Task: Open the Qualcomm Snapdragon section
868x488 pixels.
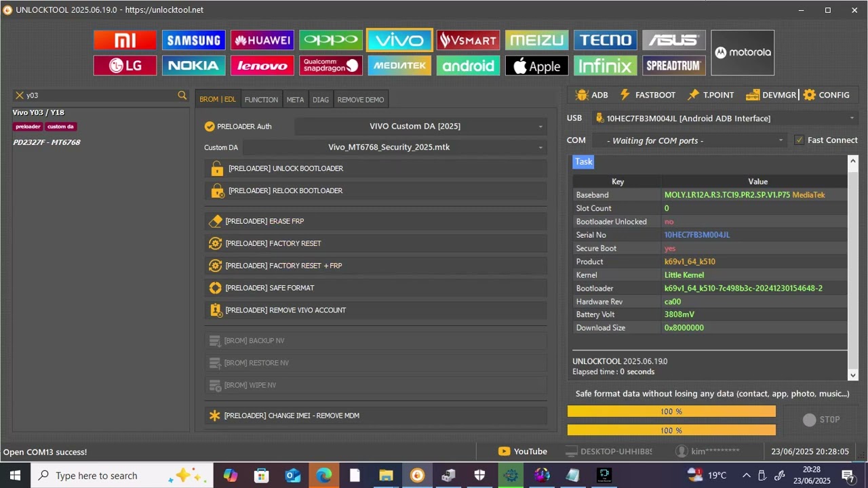Action: (331, 66)
